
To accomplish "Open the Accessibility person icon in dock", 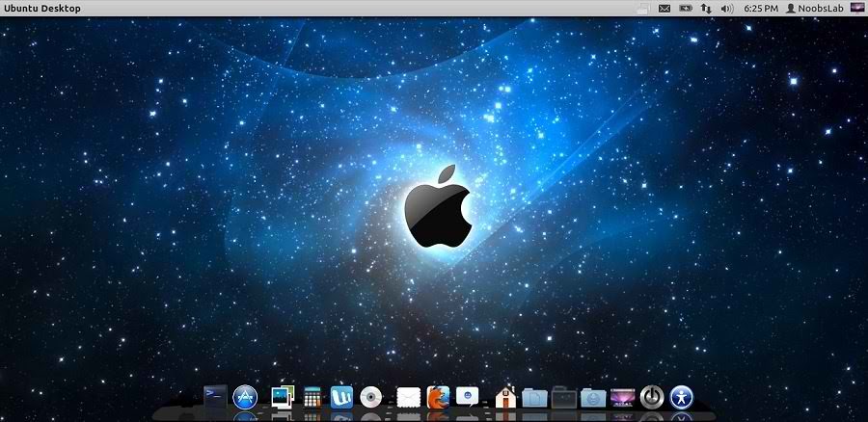I will [682, 397].
